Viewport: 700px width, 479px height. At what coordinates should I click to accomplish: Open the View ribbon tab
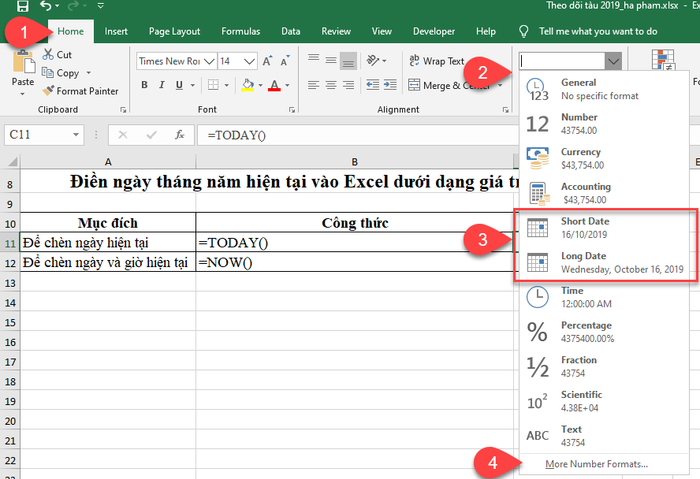click(382, 31)
